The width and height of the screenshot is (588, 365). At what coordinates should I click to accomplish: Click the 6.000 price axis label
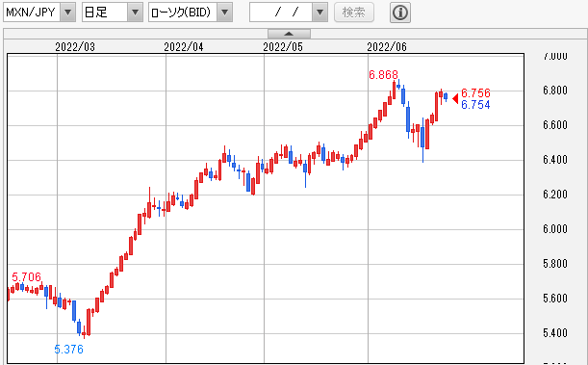(555, 228)
